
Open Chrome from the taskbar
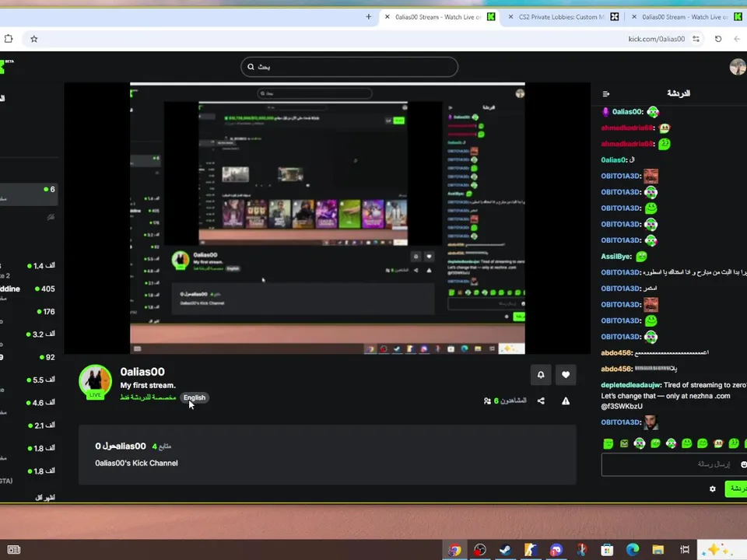coord(454,550)
